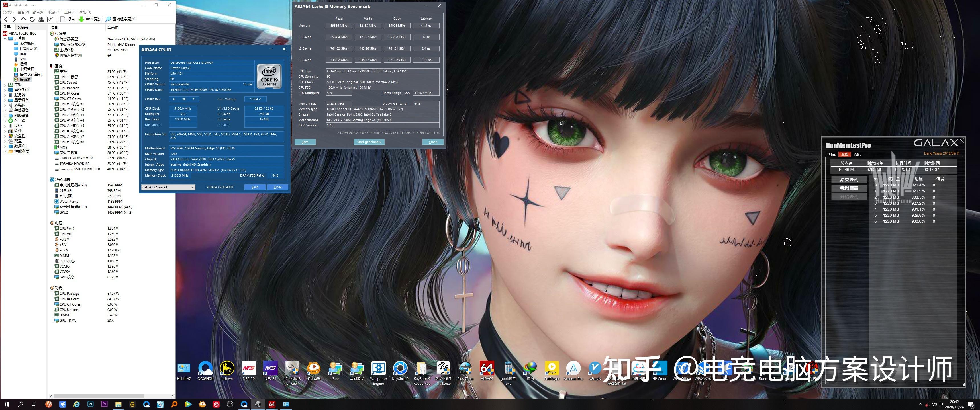Screen dimensions: 980x410
Task: Open the Wallpaper Engine desktop icon
Action: (x=379, y=374)
